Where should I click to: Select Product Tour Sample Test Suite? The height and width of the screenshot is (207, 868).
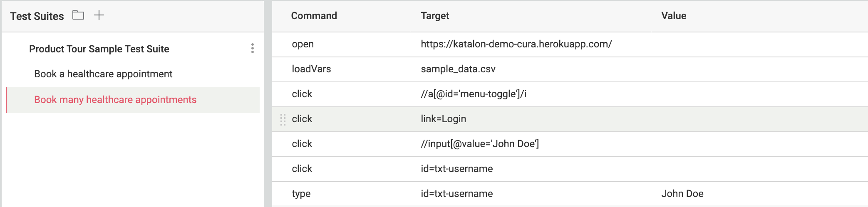(x=99, y=49)
